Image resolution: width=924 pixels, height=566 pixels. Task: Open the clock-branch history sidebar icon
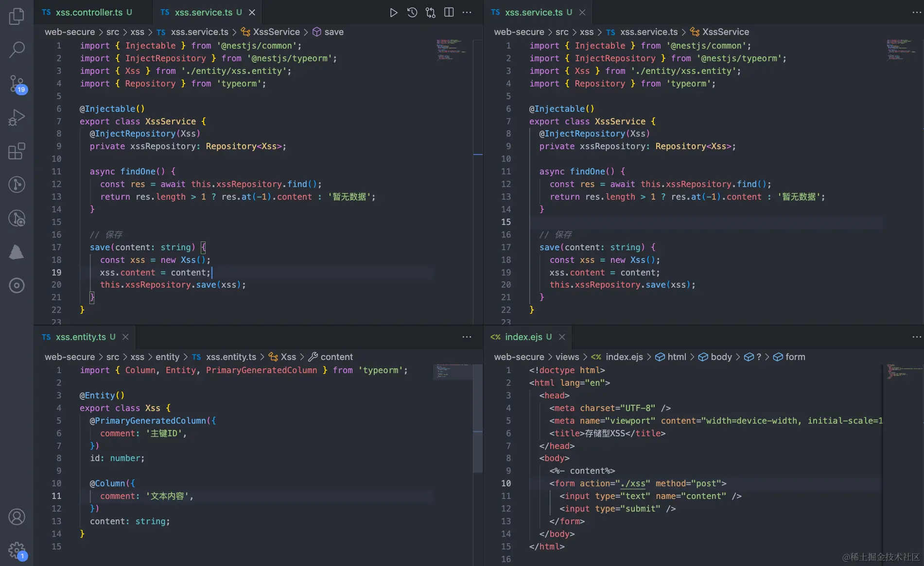click(x=17, y=219)
